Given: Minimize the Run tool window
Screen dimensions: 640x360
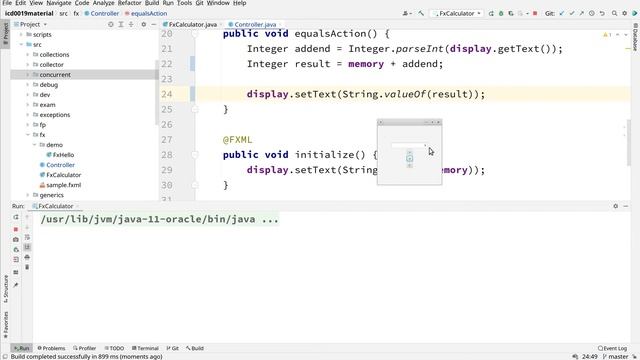Looking at the screenshot, I should [626, 206].
